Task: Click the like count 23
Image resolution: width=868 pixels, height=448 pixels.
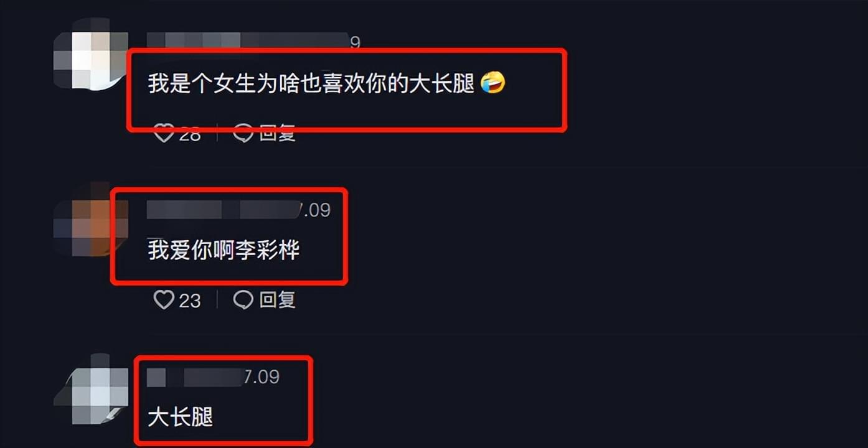Action: [x=190, y=301]
